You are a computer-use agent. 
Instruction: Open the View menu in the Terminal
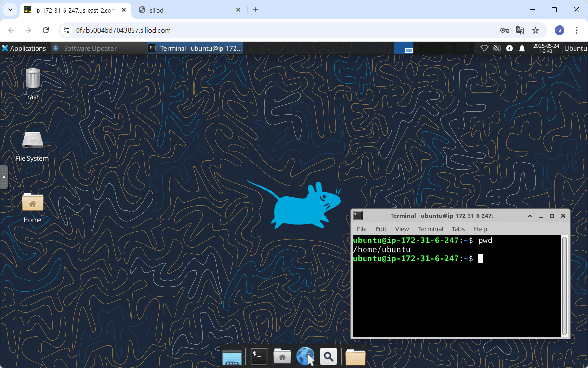(402, 229)
